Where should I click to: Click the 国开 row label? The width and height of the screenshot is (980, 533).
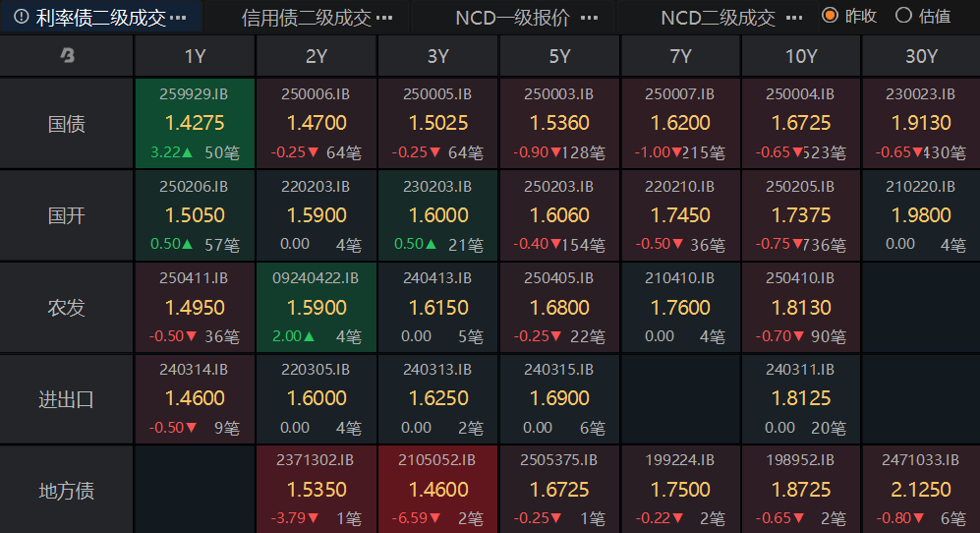67,215
